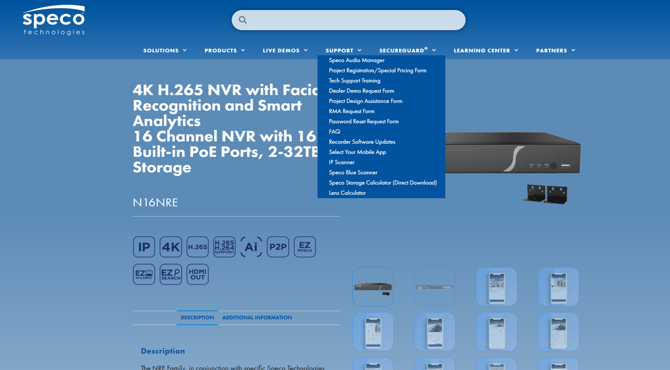670x370 pixels.
Task: Select the NVR rear view thumbnail
Action: click(435, 287)
